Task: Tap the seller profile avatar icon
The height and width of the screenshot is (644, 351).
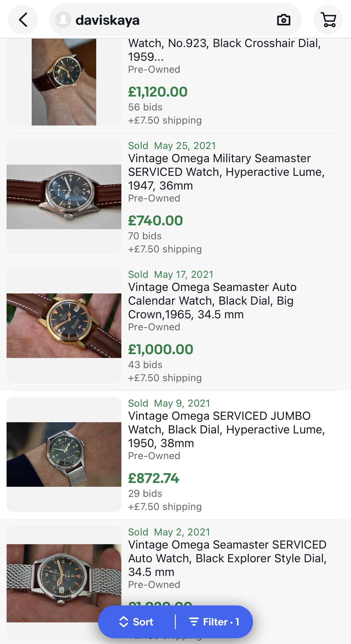Action: (x=63, y=20)
